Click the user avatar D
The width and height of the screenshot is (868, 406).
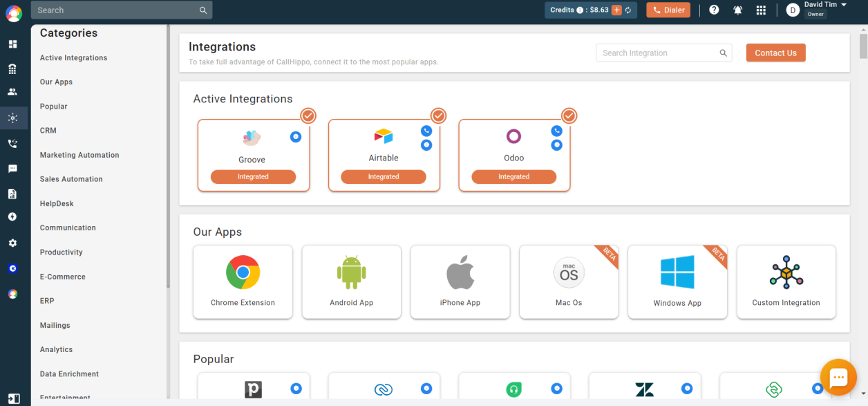pos(793,10)
